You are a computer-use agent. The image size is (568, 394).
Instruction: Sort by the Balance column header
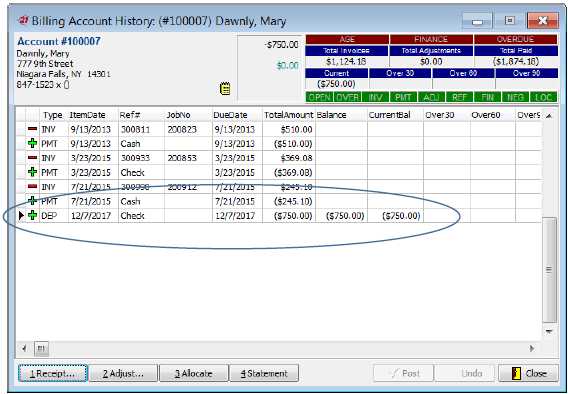click(x=341, y=115)
